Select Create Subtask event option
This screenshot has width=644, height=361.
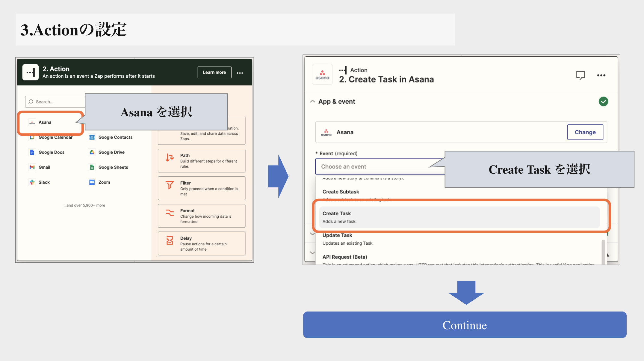click(x=341, y=192)
